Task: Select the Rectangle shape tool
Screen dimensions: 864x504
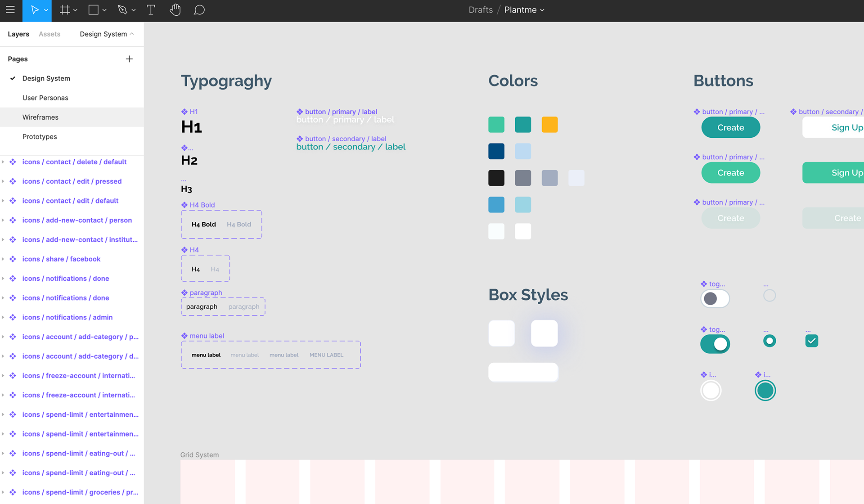Action: [x=94, y=10]
